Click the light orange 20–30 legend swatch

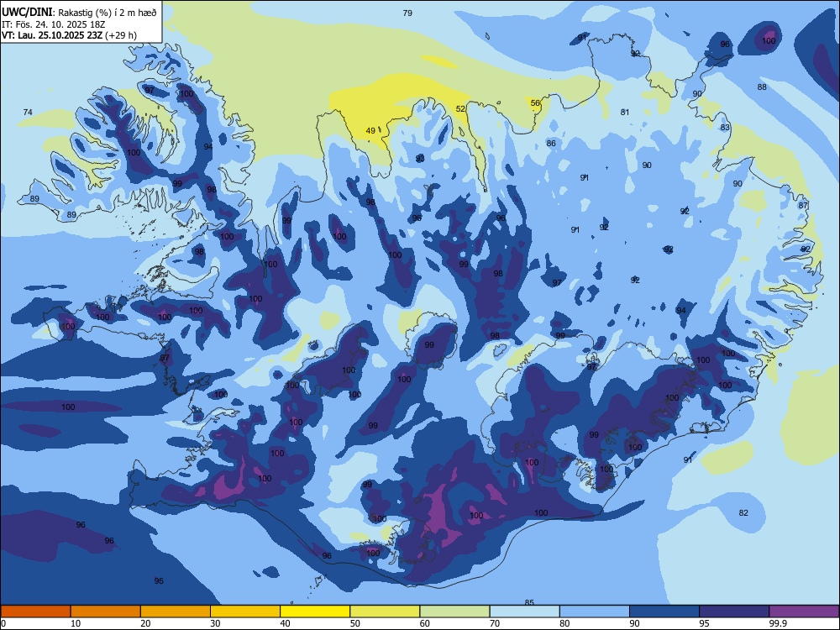coord(176,612)
